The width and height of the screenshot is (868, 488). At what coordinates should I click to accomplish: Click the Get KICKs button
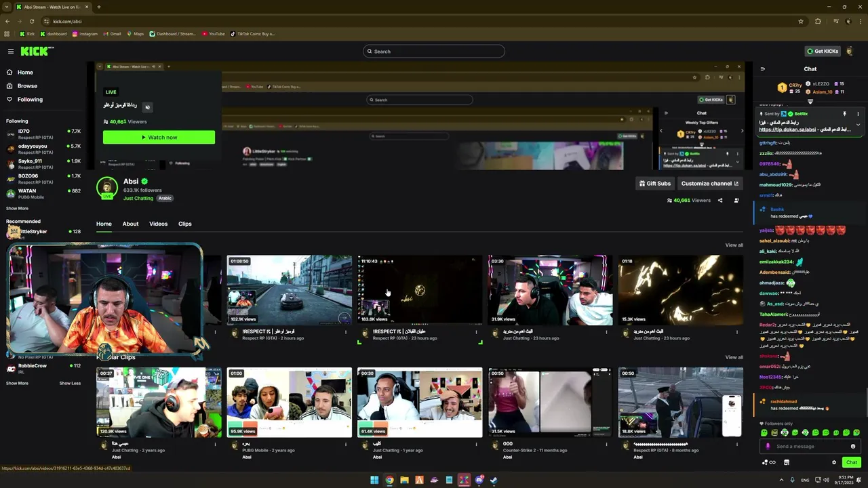pyautogui.click(x=823, y=52)
